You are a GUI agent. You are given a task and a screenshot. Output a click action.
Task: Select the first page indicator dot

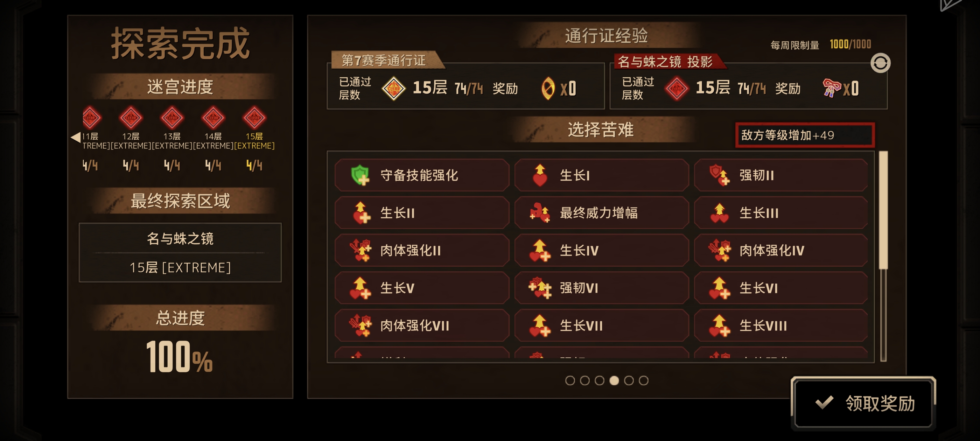click(x=569, y=380)
